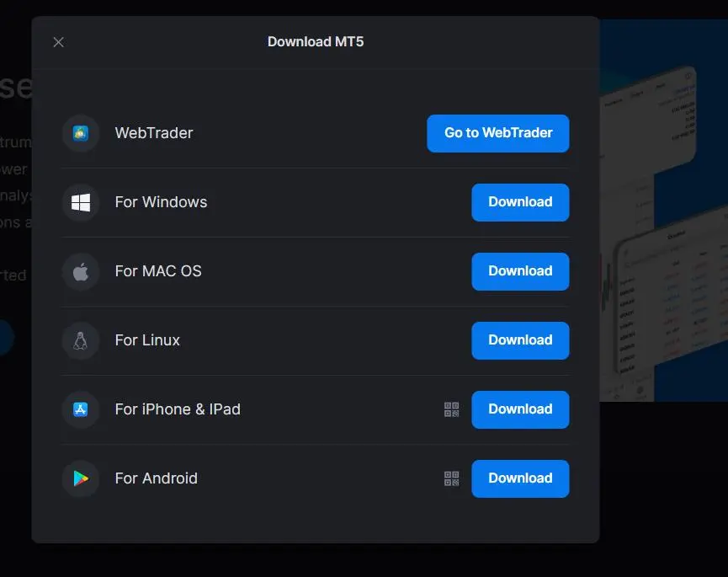Download MT5 for Linux
This screenshot has width=728, height=577.
pos(520,340)
